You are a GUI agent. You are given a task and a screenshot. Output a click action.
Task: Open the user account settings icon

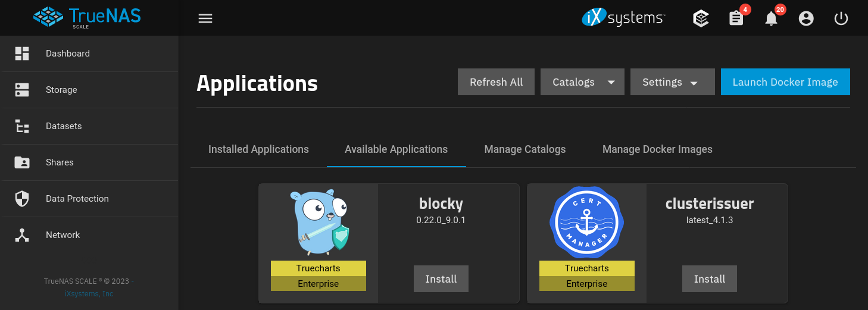[806, 18]
